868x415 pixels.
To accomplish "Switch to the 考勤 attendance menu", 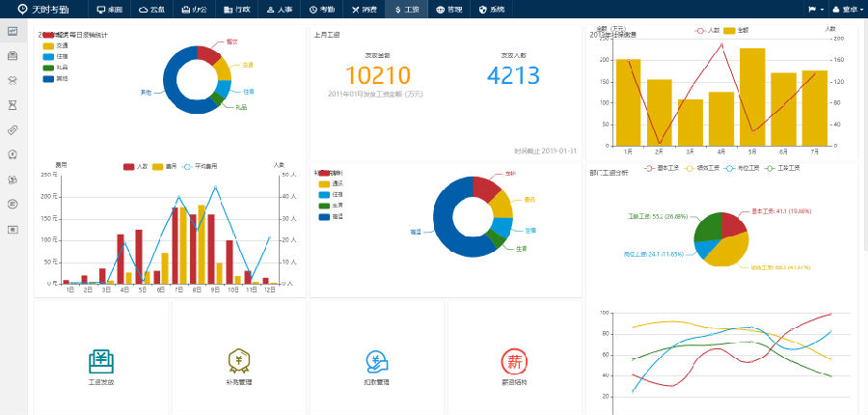I will pos(322,9).
